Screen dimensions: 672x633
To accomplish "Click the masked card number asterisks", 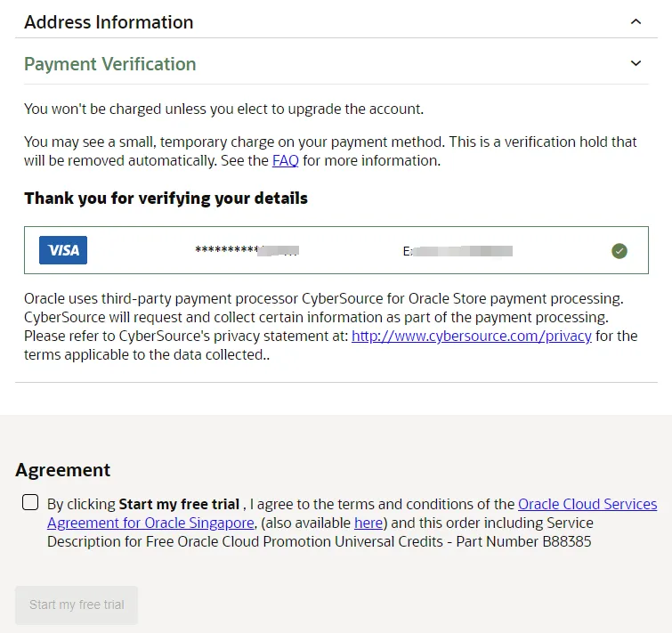I will 247,250.
